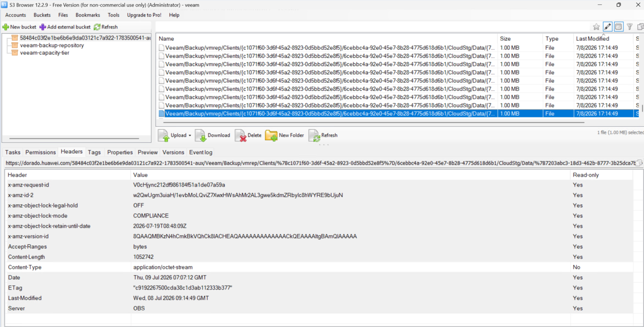Switch to the Properties tab
Screen dimensions: 644x327
[120, 152]
